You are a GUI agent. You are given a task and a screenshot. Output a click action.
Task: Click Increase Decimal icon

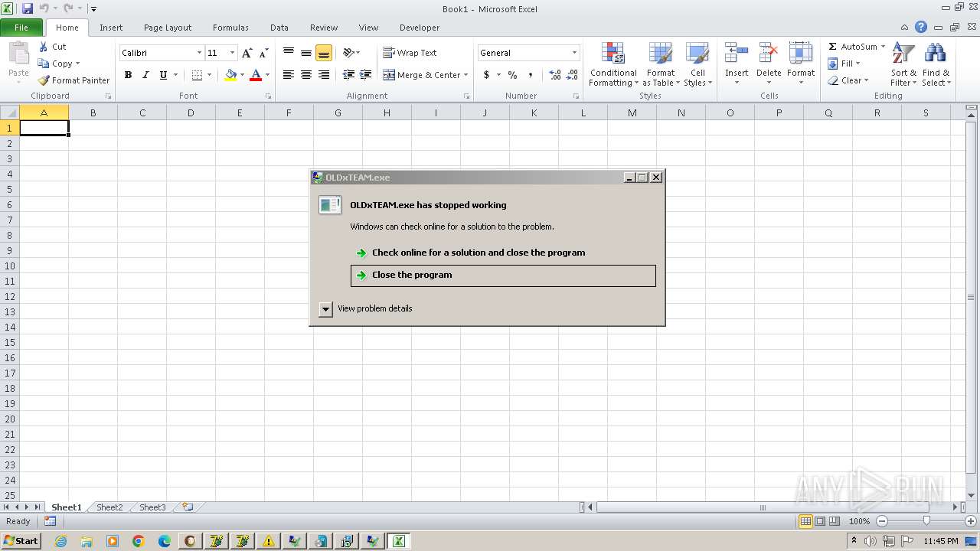pyautogui.click(x=554, y=75)
